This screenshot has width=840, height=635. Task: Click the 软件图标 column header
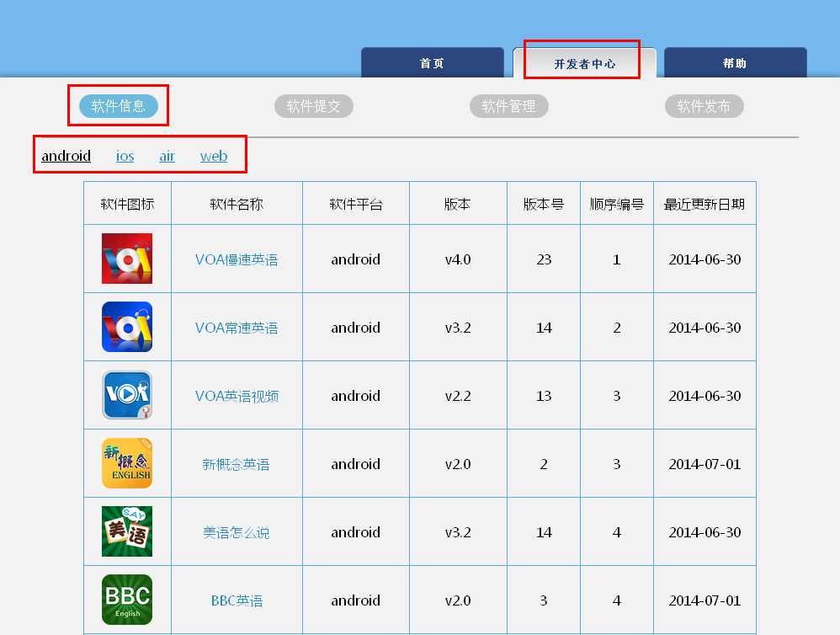(127, 204)
